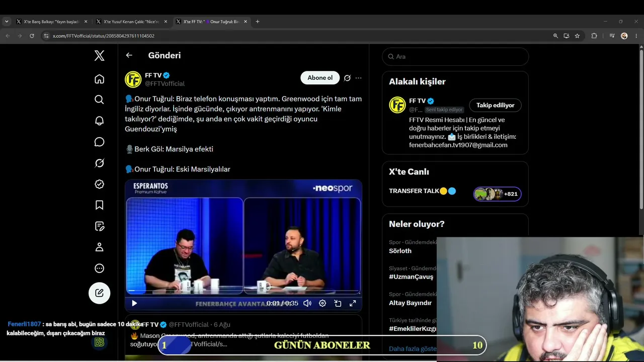Viewport: 644px width, 362px height.
Task: Subscribe with the Abone ol button
Action: (x=320, y=77)
